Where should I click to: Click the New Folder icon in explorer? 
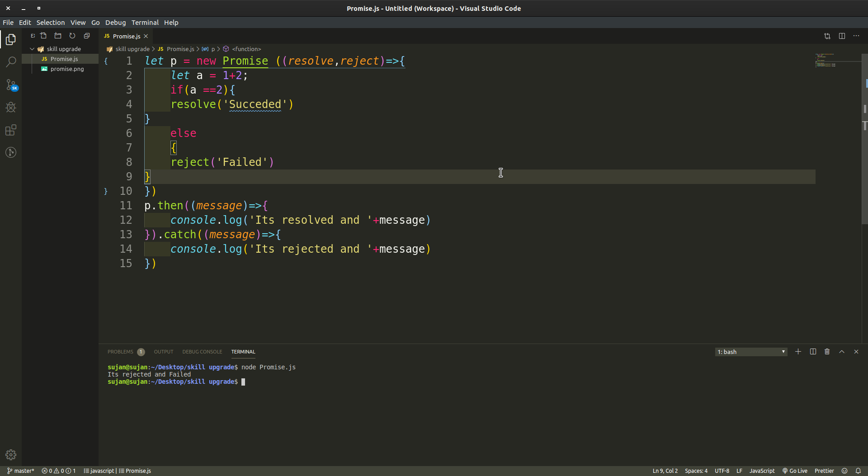coord(58,36)
